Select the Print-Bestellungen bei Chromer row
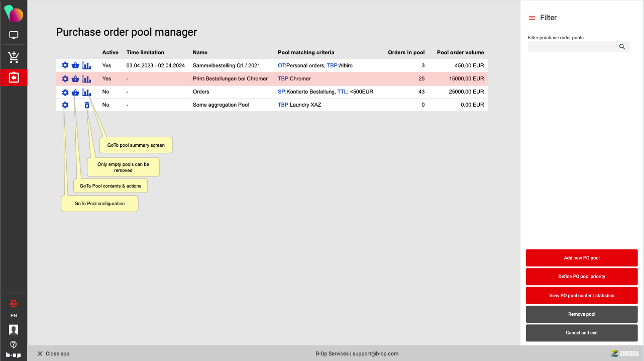Viewport: 644px width, 361px height. point(230,79)
